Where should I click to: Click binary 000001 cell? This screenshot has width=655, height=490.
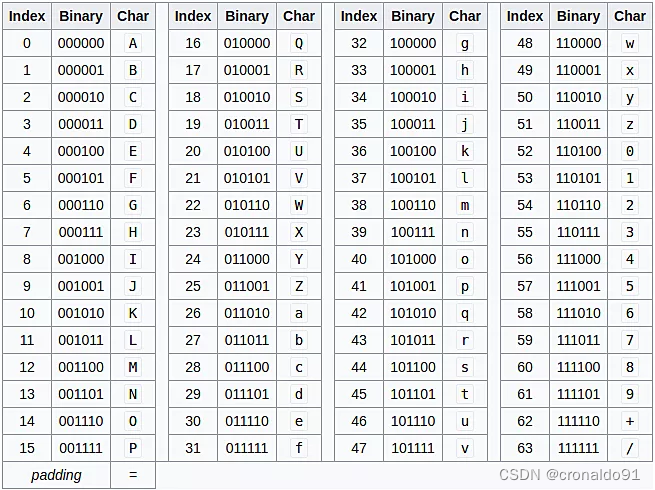[x=81, y=70]
